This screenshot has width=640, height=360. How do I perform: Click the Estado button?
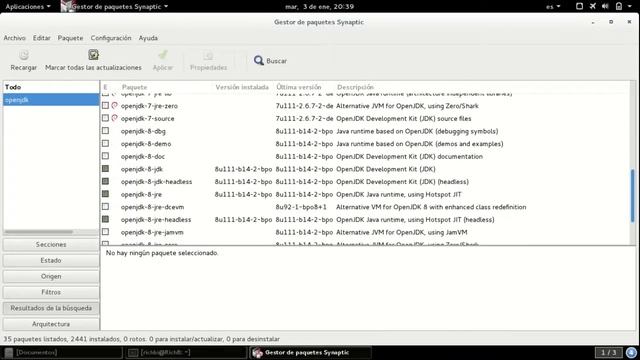click(x=51, y=260)
